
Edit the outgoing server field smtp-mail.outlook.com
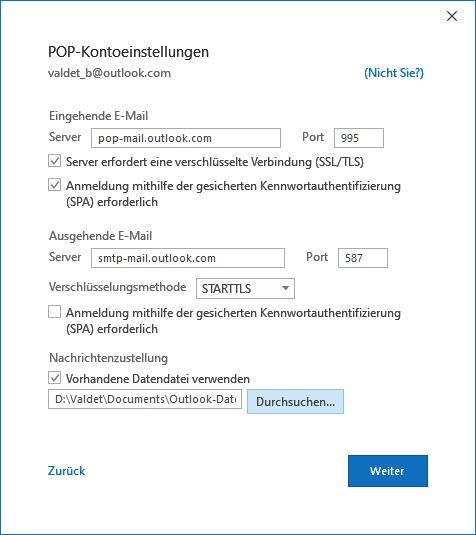pos(188,258)
